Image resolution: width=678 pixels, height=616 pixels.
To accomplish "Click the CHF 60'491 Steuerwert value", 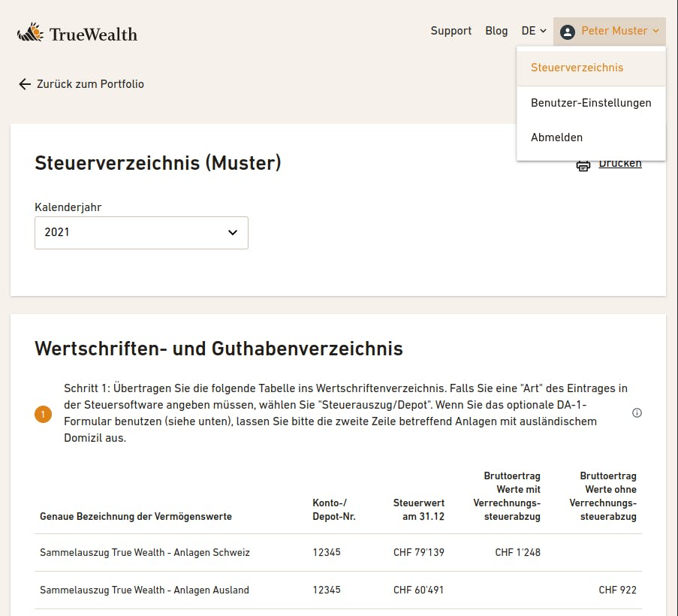I will coord(418,590).
